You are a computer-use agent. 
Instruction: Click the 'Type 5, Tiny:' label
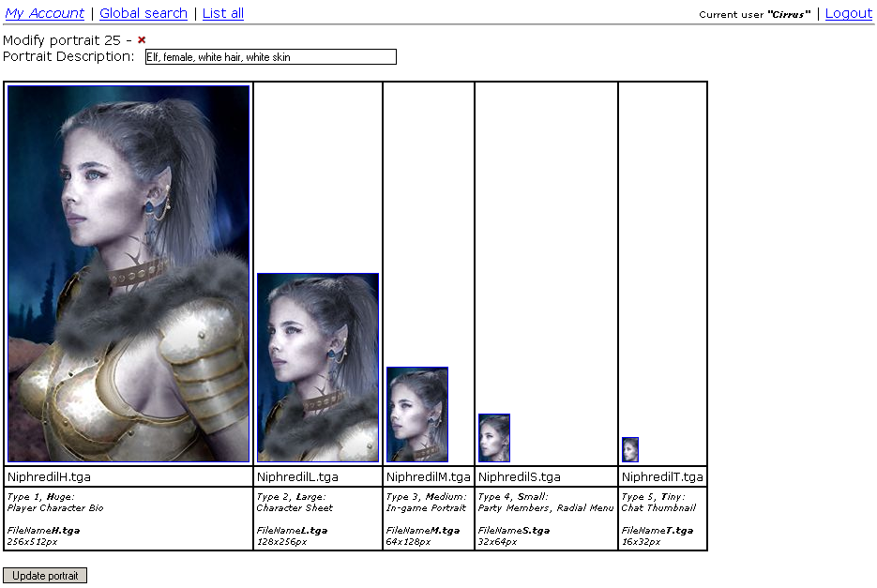(653, 497)
